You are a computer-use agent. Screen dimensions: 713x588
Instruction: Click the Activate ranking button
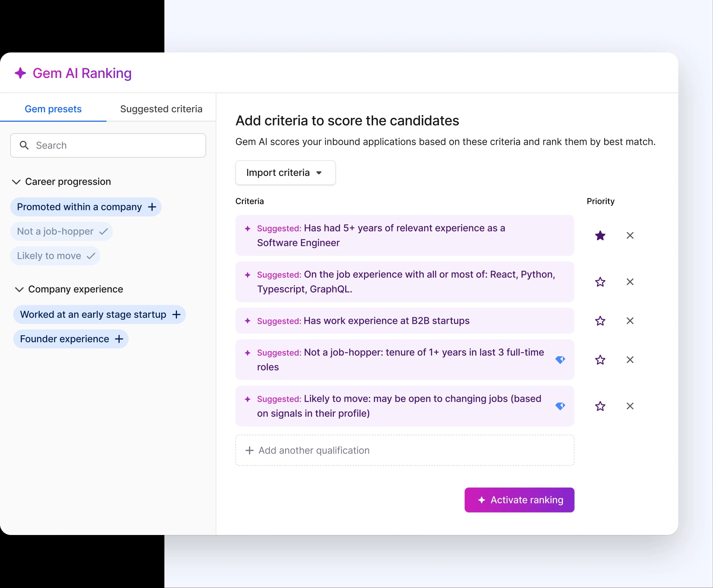tap(519, 499)
